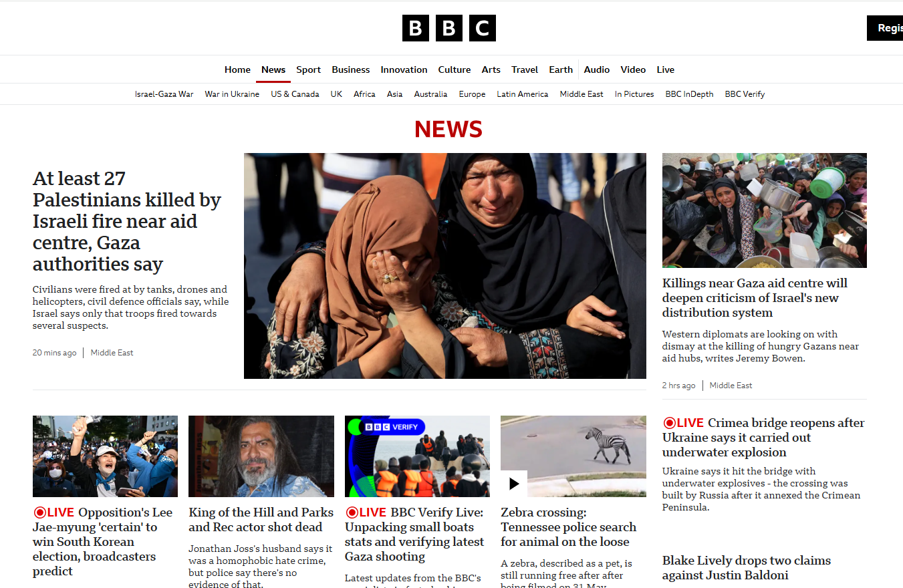
Task: Open the In Pictures subsection
Action: pyautogui.click(x=634, y=94)
